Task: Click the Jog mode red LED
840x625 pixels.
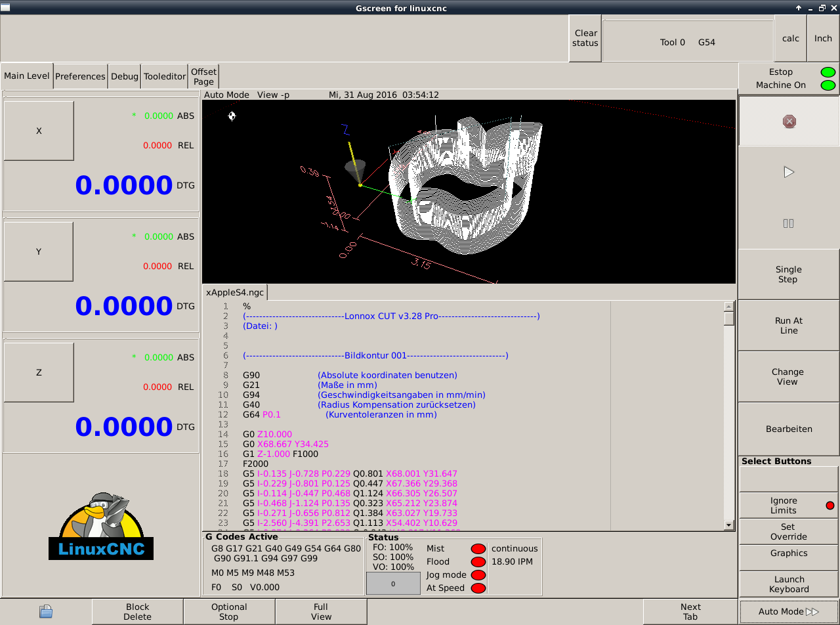Action: point(478,575)
